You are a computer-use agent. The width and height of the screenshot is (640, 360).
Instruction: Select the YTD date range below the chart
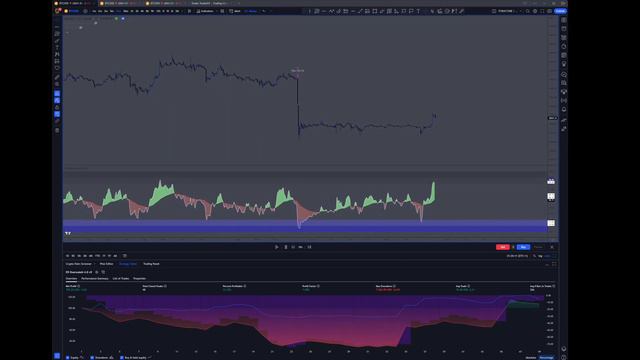pyautogui.click(x=97, y=256)
